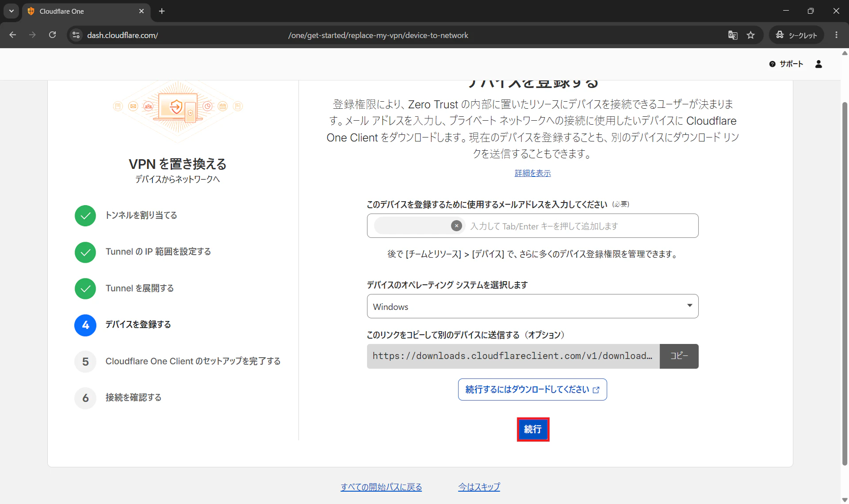Image resolution: width=849 pixels, height=504 pixels.
Task: Select step Tunnel の IP 範囲を設定する
Action: coord(158,252)
